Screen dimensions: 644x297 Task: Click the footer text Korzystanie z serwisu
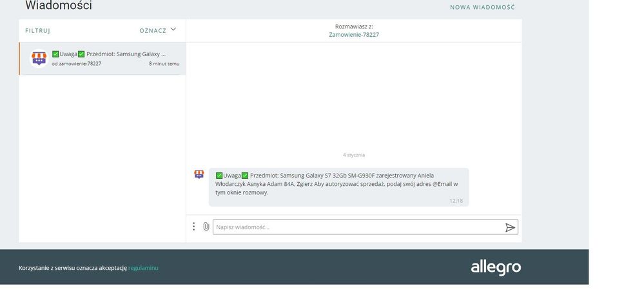point(73,268)
